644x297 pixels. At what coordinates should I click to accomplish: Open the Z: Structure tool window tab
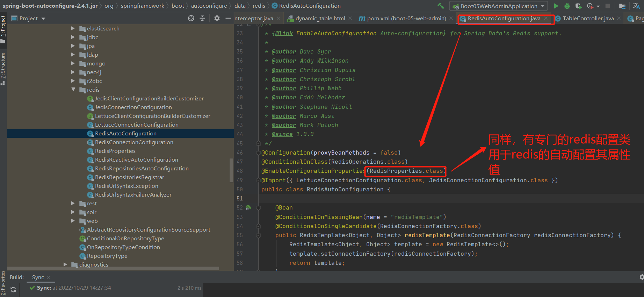pyautogui.click(x=3, y=69)
